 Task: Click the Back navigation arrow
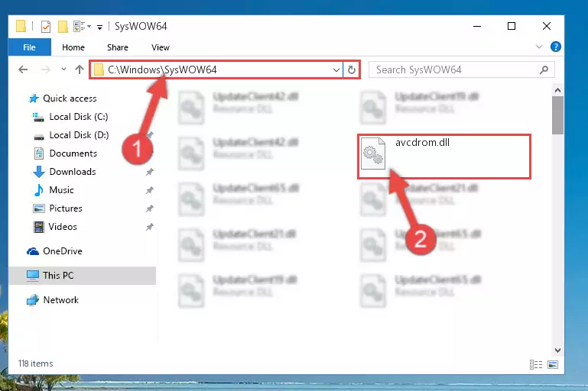23,69
